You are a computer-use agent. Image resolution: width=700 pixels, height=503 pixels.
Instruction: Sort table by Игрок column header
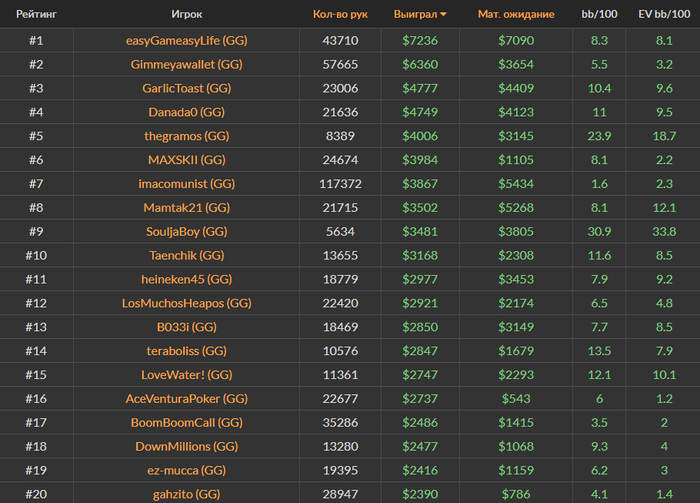click(187, 15)
